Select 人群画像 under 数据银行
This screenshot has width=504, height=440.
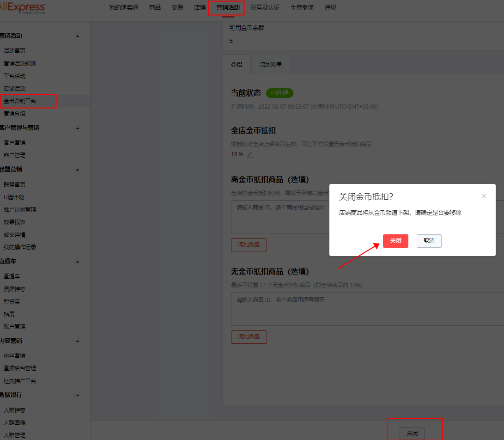15,422
